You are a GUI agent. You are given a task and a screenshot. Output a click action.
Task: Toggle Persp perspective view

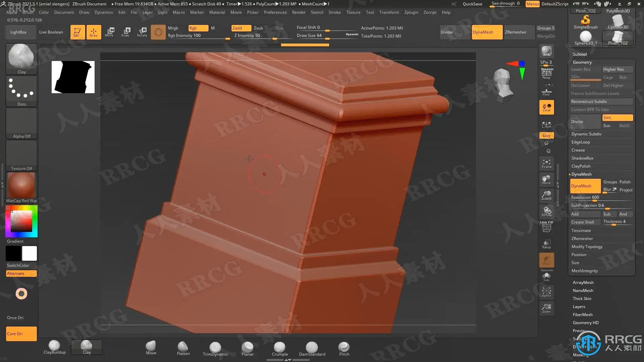tap(546, 74)
